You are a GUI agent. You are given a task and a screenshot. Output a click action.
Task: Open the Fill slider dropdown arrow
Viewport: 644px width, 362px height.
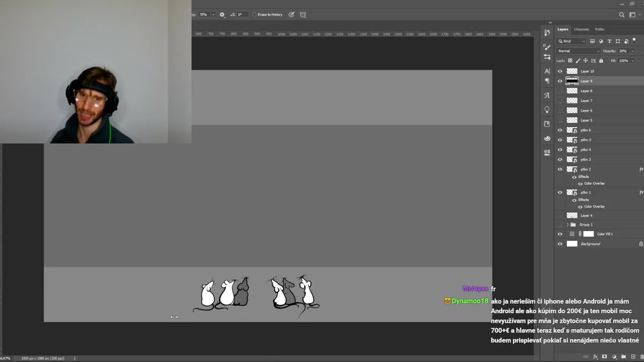pyautogui.click(x=632, y=61)
